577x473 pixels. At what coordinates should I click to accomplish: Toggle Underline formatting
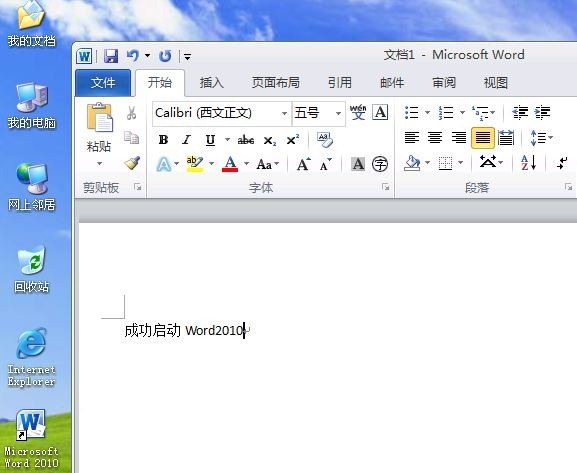210,140
